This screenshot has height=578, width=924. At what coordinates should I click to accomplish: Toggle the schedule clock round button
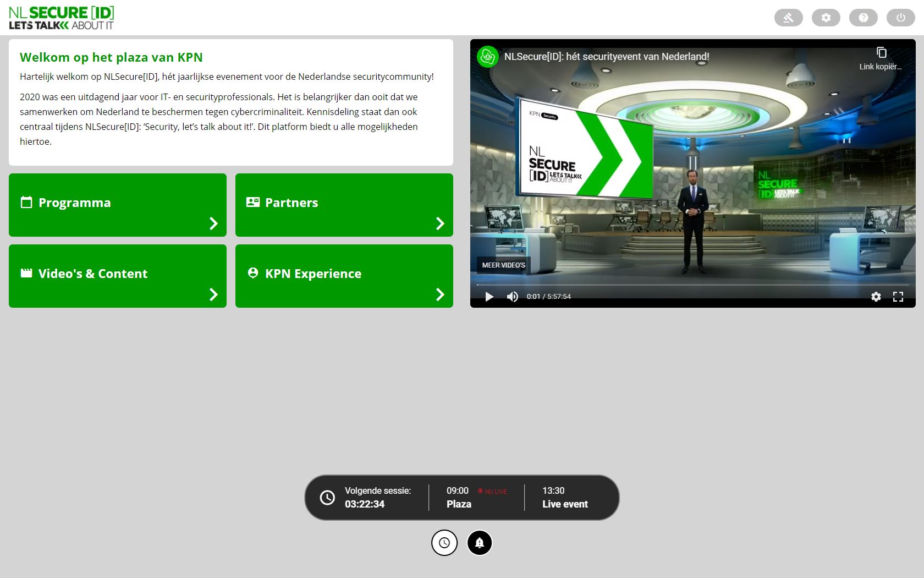coord(444,543)
